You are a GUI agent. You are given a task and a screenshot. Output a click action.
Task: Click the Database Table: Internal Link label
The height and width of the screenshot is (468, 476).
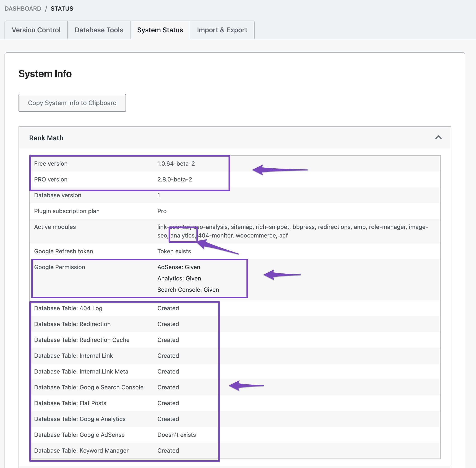(73, 356)
